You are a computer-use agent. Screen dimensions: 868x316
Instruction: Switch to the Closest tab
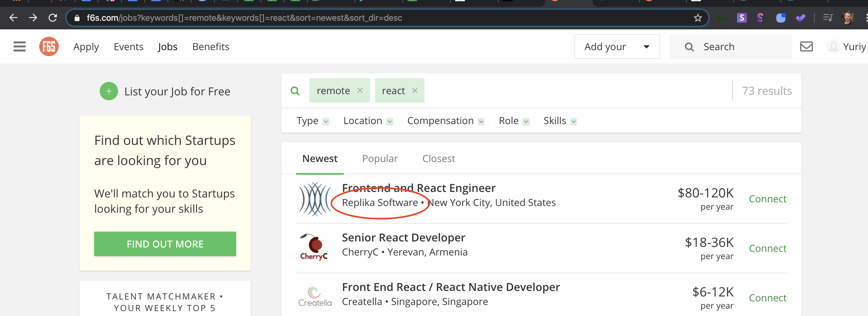click(438, 159)
